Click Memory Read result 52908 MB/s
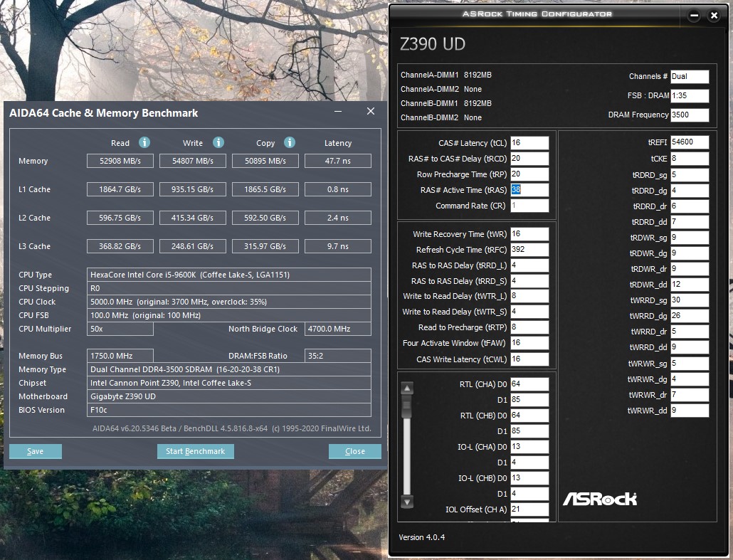The height and width of the screenshot is (560, 733). [x=120, y=161]
